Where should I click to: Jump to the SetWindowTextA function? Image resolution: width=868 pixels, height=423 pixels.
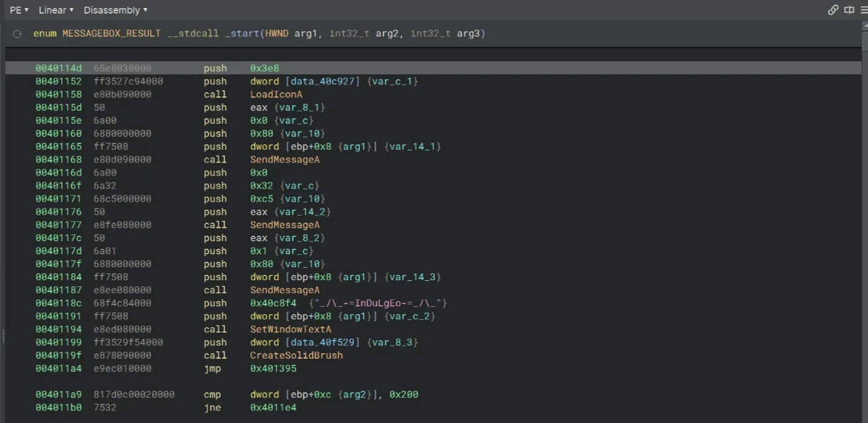(290, 329)
